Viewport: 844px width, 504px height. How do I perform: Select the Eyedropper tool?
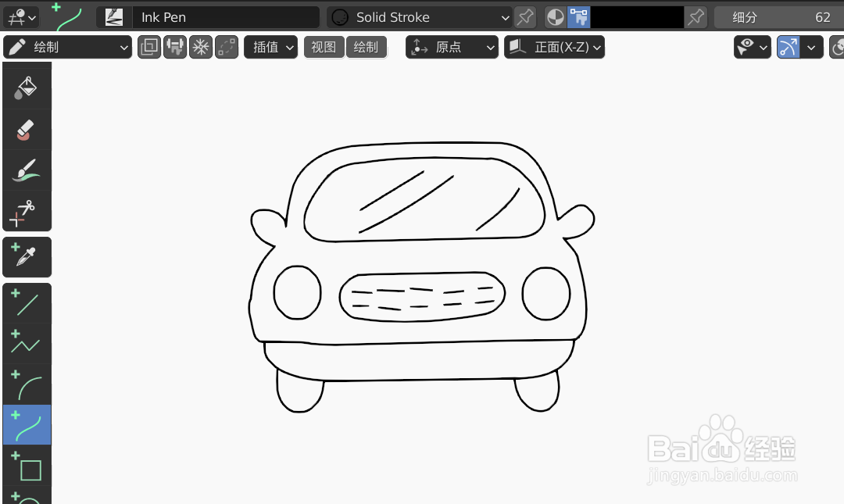coord(27,257)
